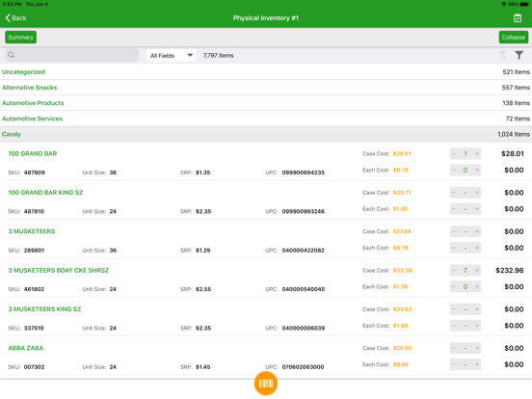Increase case count for 3 MUSKETEERS KING SZ
The image size is (532, 399).
coord(477,309)
